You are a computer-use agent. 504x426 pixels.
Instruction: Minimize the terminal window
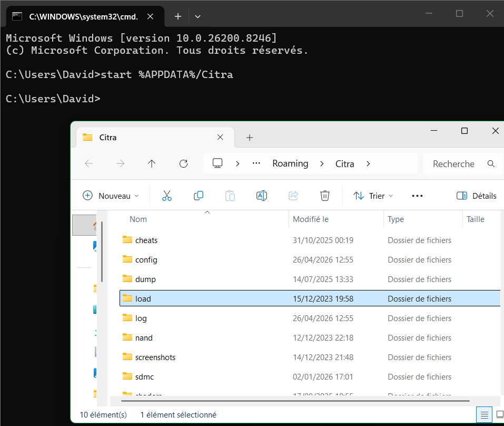(x=429, y=14)
